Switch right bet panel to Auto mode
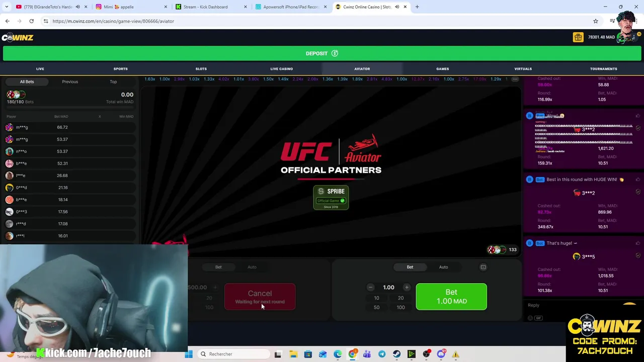This screenshot has height=362, width=644. (443, 267)
